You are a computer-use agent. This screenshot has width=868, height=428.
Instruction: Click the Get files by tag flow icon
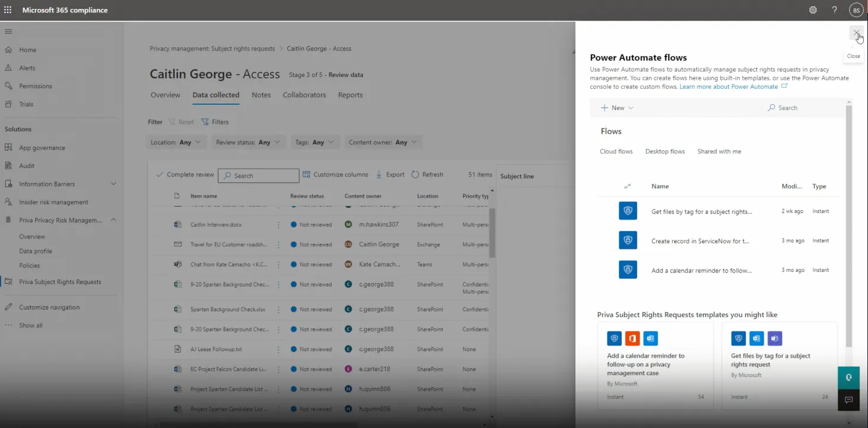[628, 211]
